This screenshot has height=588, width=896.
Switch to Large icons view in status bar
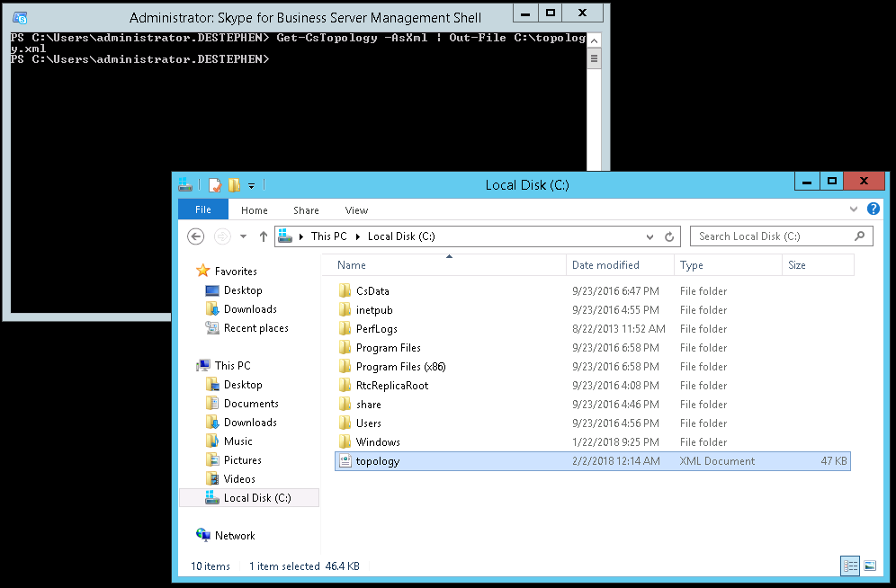870,566
